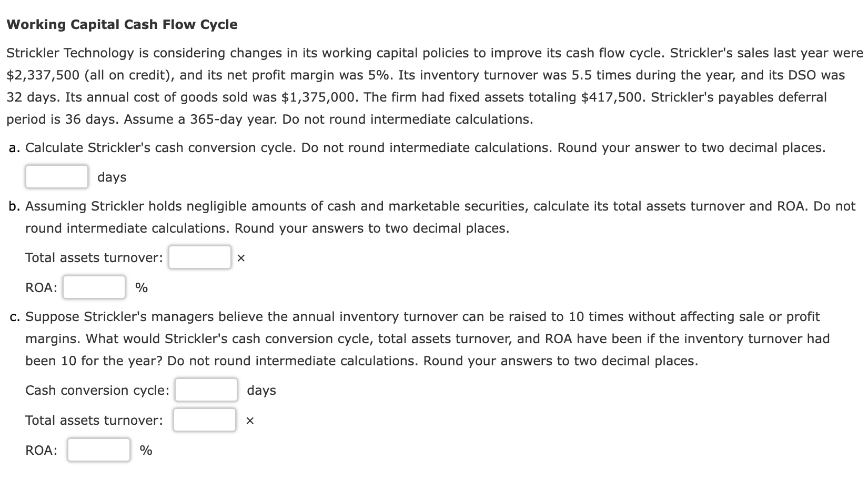Click the Total assets turnover field in part c
This screenshot has width=868, height=479.
[x=204, y=420]
